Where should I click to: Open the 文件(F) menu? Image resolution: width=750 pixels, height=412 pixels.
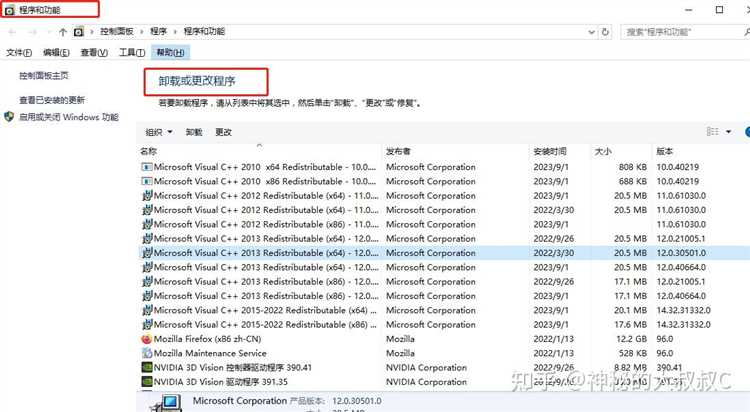point(19,53)
